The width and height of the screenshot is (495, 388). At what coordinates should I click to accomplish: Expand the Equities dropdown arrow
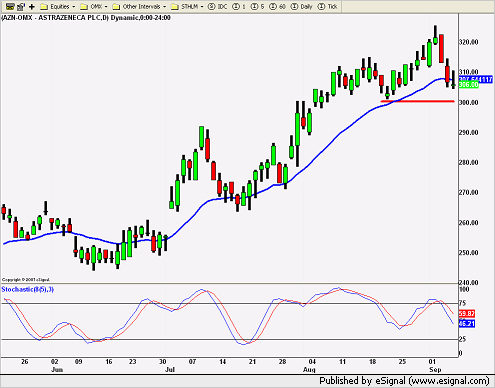(74, 7)
